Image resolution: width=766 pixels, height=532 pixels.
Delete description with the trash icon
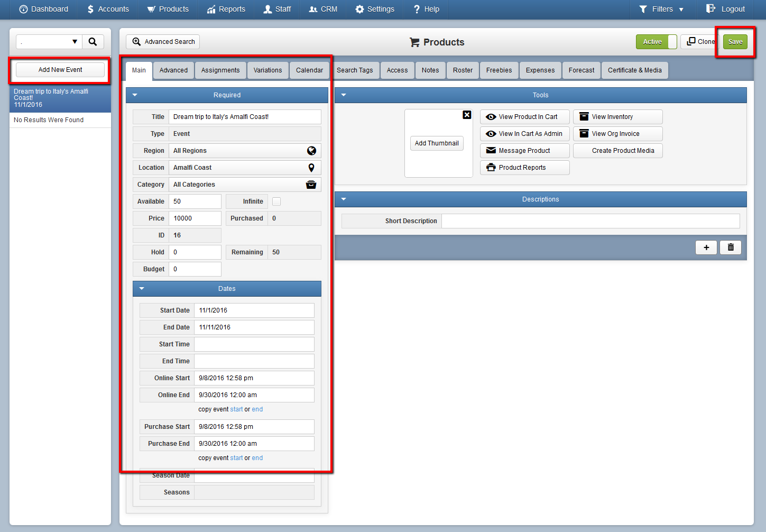click(x=731, y=247)
